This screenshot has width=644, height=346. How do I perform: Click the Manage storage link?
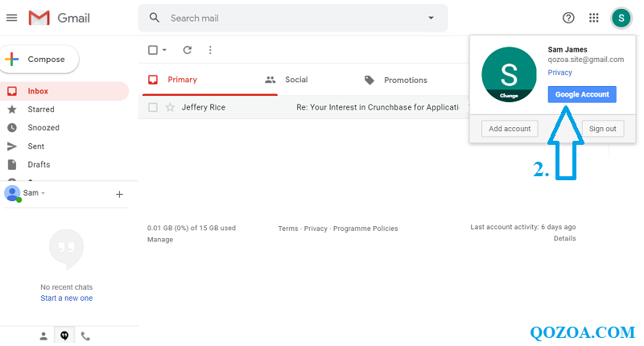click(x=160, y=240)
